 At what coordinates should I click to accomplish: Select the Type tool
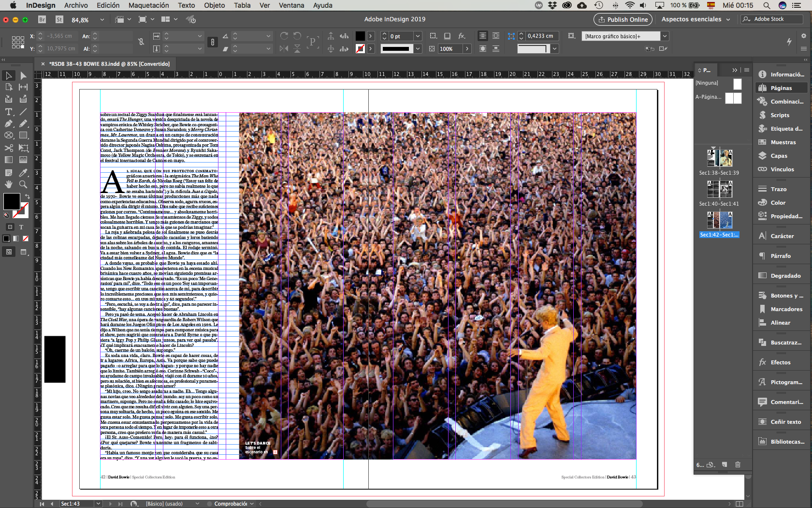pyautogui.click(x=9, y=112)
